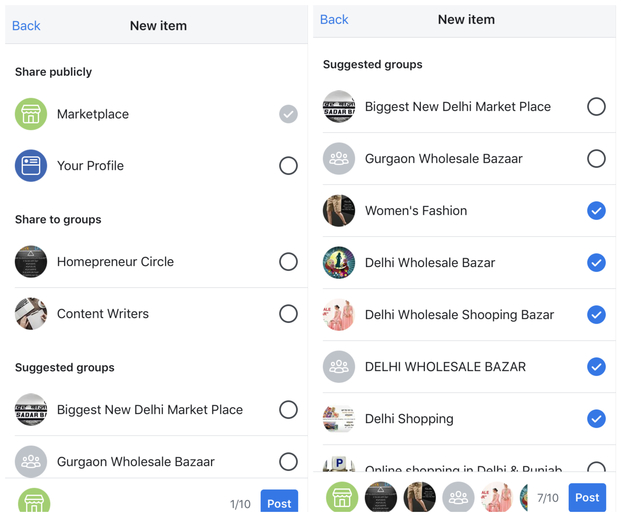
Task: Tap green Marketplace icon in right bottom selection bar
Action: point(342,497)
